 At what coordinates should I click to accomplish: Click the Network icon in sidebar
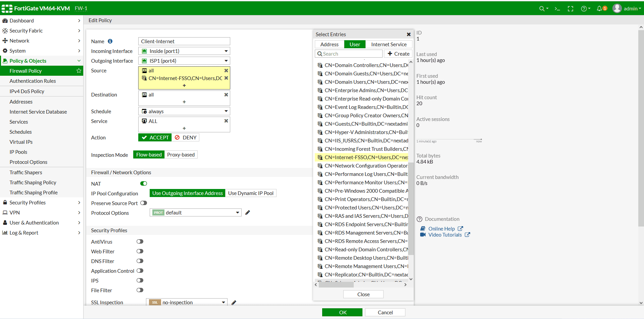pyautogui.click(x=5, y=41)
